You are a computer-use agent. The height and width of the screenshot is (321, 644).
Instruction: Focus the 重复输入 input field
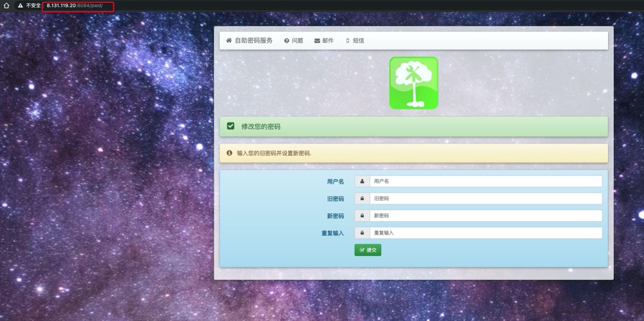point(486,233)
